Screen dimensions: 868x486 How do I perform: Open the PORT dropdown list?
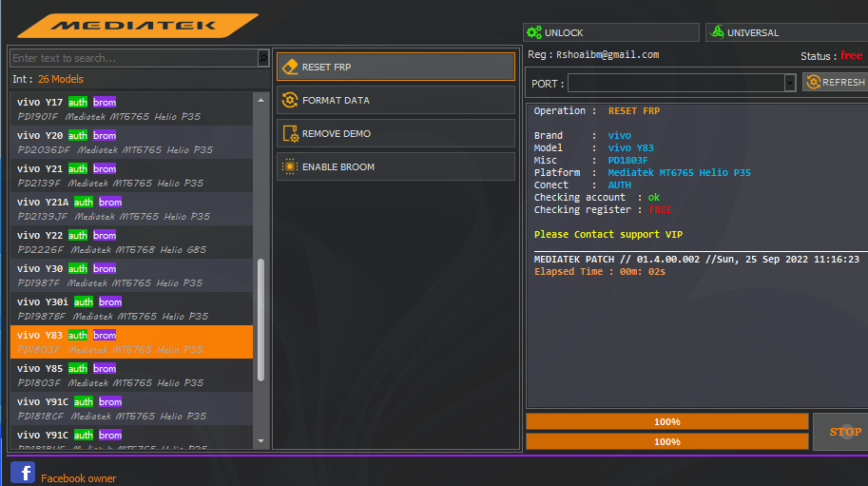[x=790, y=84]
